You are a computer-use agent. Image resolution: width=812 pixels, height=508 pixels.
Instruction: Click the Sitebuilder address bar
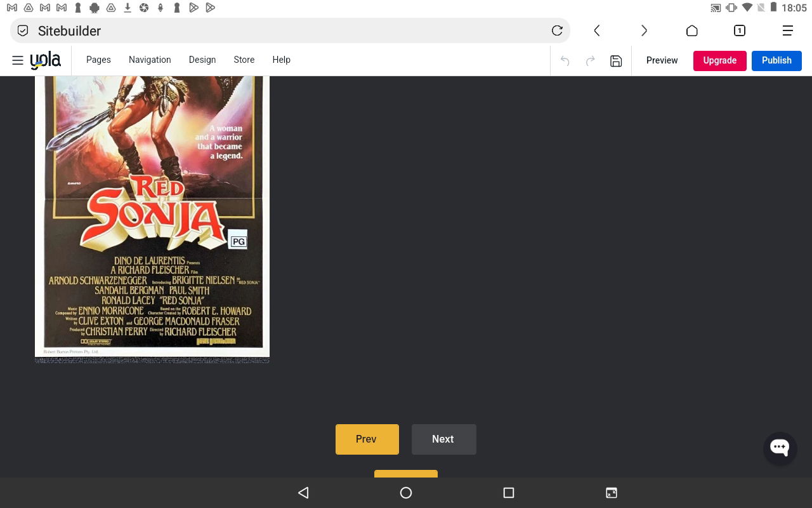(x=290, y=30)
